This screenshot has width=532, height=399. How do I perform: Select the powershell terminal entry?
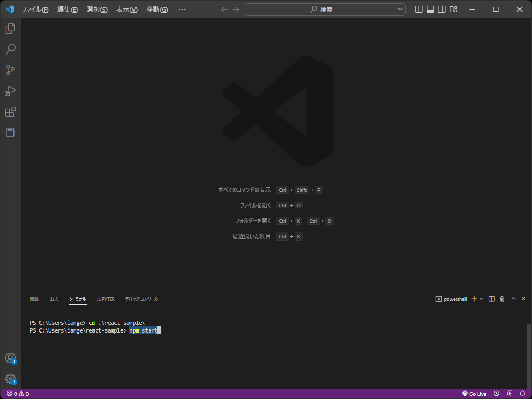click(x=451, y=299)
